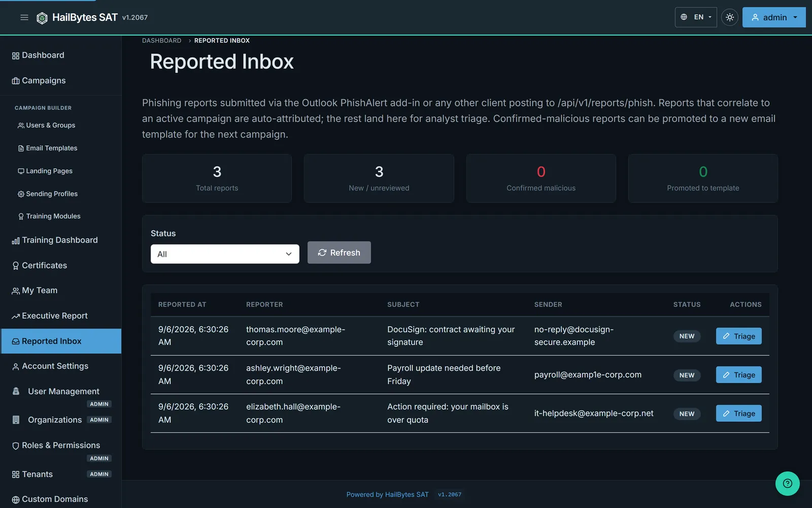Click the Landing Pages monitor icon
812x508 pixels.
tap(21, 171)
